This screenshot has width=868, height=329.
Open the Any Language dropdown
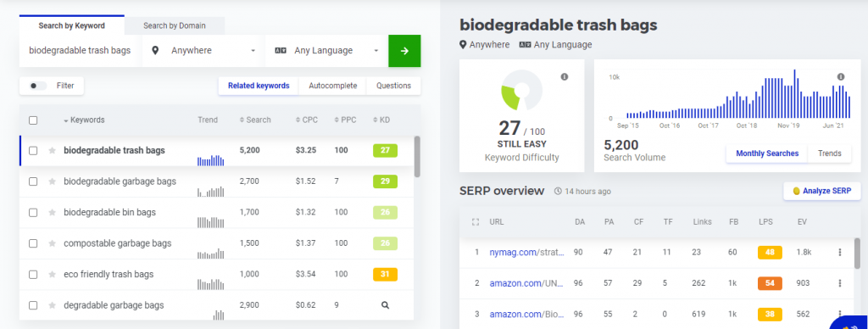pyautogui.click(x=325, y=51)
